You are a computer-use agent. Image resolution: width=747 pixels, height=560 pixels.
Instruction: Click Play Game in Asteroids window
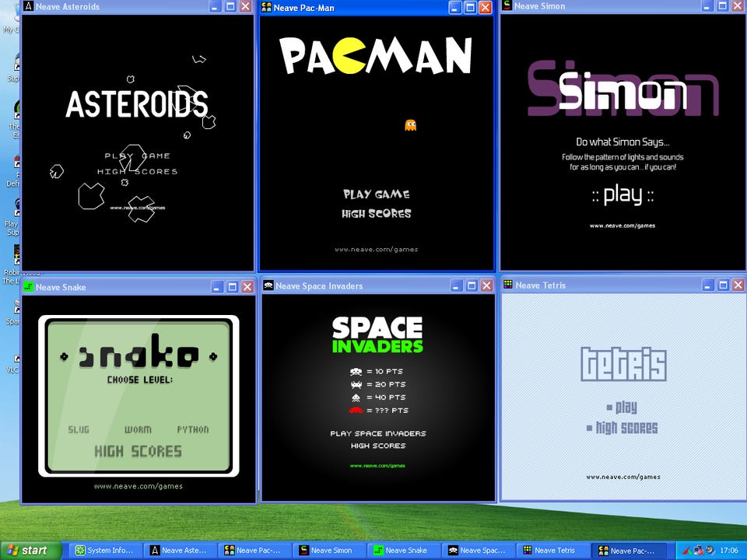(138, 156)
